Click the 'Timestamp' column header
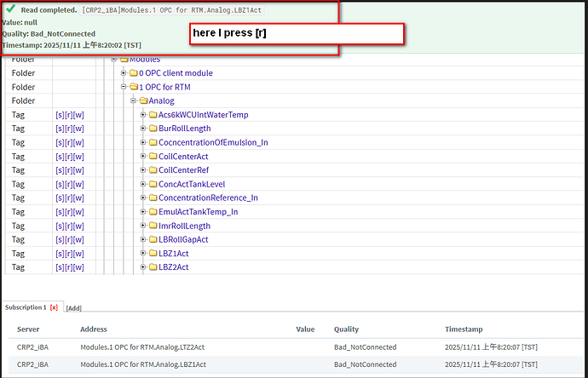Image resolution: width=588 pixels, height=378 pixels. coord(464,329)
